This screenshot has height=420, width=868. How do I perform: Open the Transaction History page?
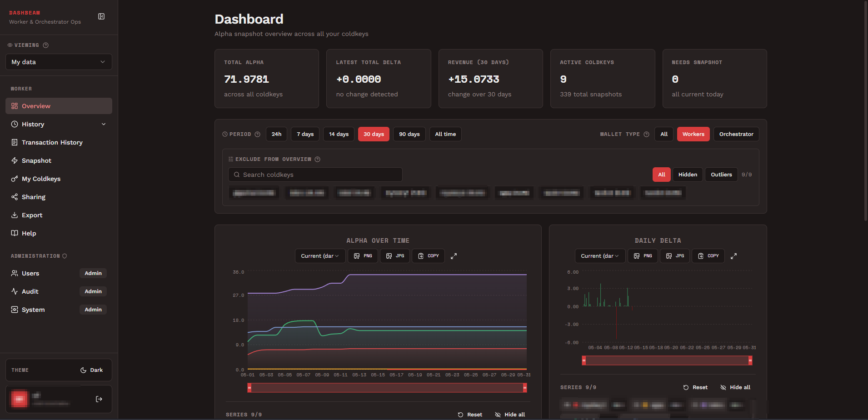[59, 142]
